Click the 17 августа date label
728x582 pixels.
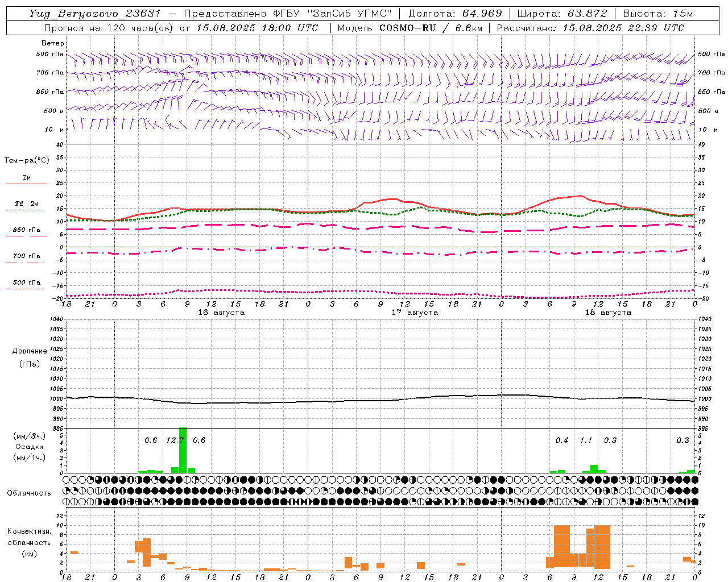(415, 313)
